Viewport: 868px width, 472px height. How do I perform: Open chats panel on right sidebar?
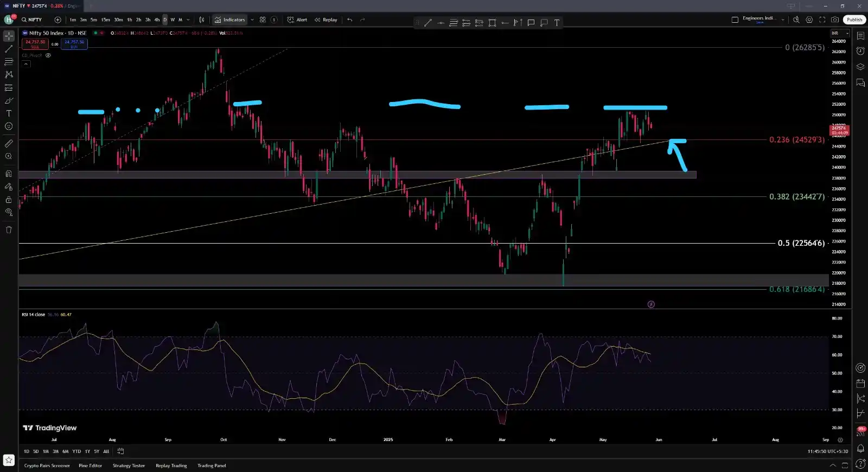coord(860,82)
